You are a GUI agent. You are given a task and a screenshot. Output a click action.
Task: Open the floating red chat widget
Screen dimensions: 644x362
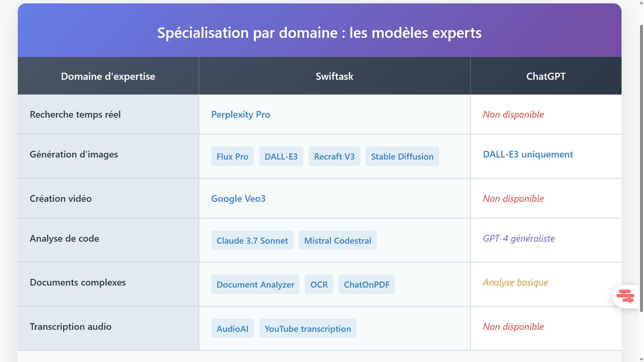coord(626,296)
